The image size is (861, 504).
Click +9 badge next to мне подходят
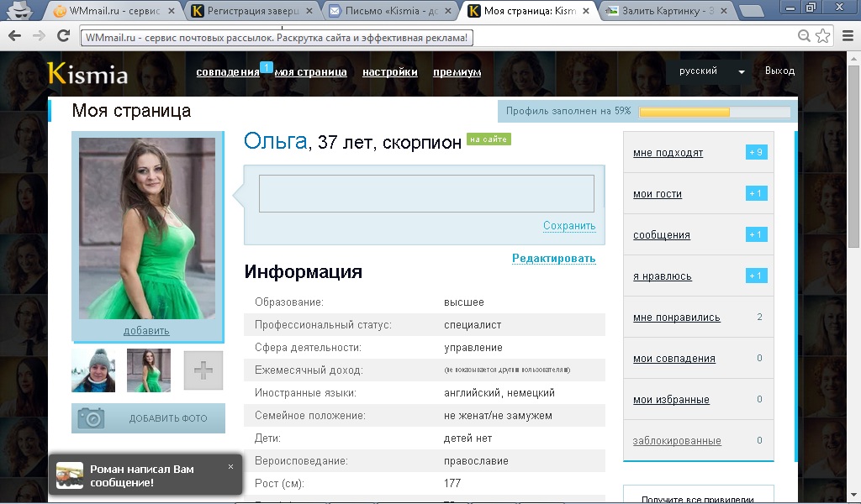click(756, 153)
